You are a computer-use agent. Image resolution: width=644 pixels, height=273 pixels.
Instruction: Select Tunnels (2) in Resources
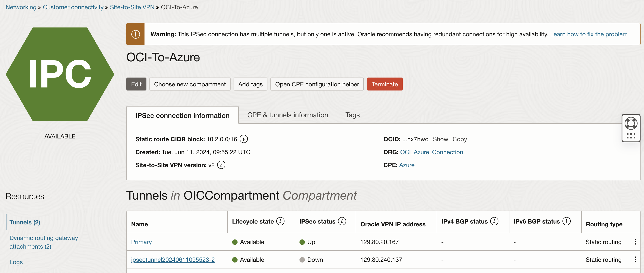pos(25,222)
